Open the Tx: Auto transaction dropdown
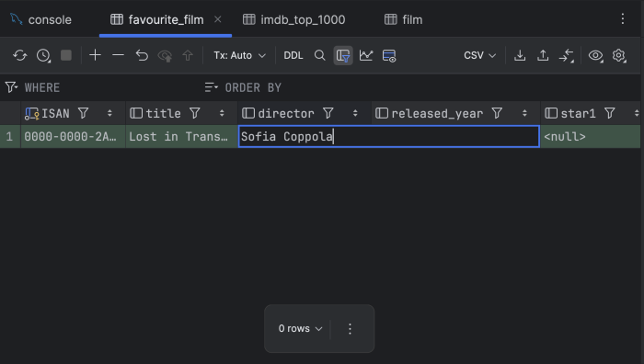The width and height of the screenshot is (644, 364). pyautogui.click(x=239, y=55)
